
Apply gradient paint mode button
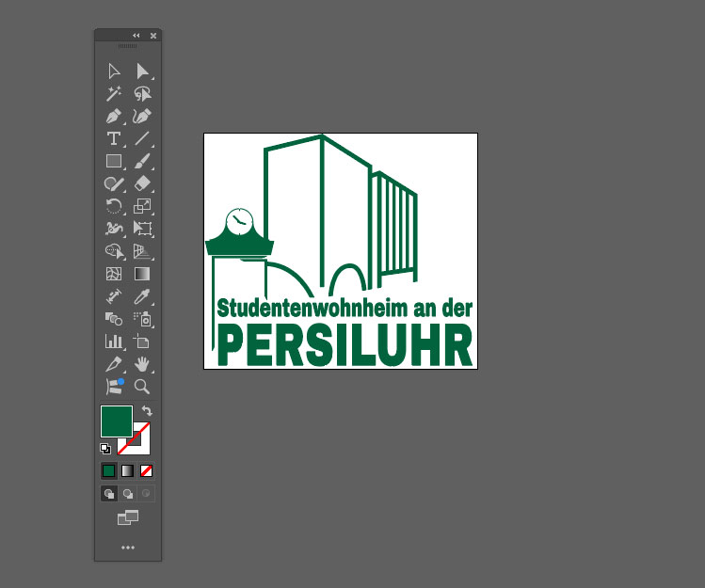[x=127, y=470]
